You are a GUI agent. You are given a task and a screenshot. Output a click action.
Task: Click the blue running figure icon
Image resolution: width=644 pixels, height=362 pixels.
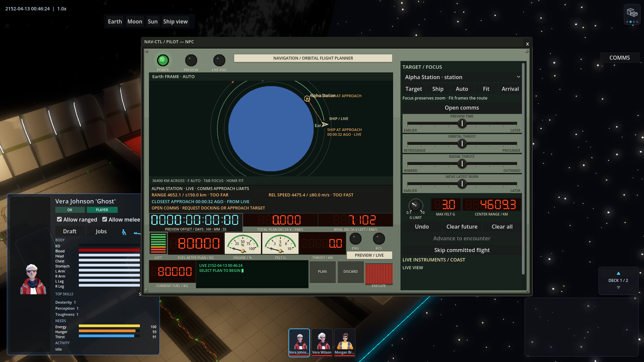coord(124,232)
